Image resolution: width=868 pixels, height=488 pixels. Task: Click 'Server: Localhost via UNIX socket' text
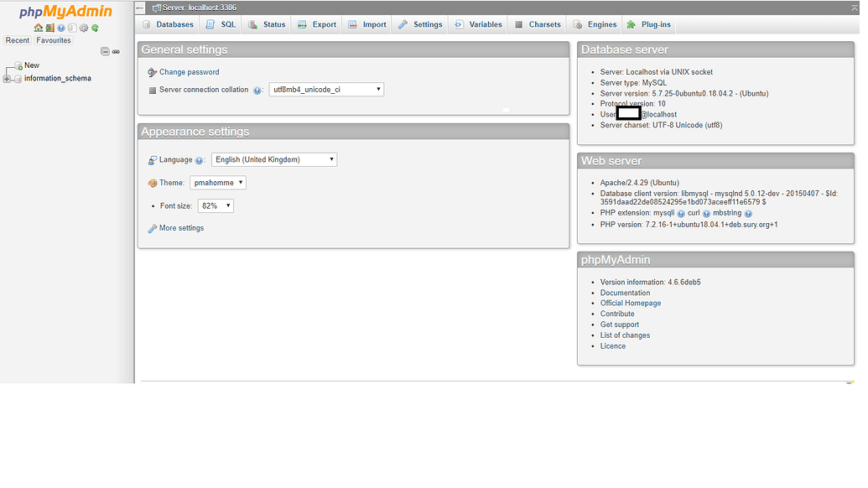point(656,72)
